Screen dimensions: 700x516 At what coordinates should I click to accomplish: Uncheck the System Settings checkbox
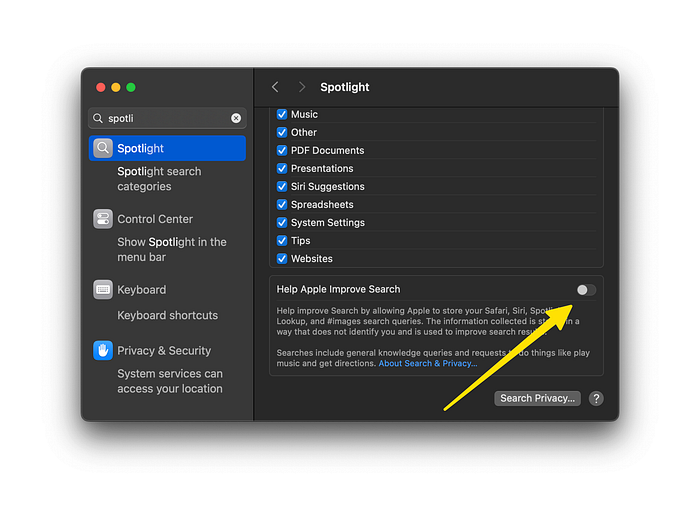[282, 222]
